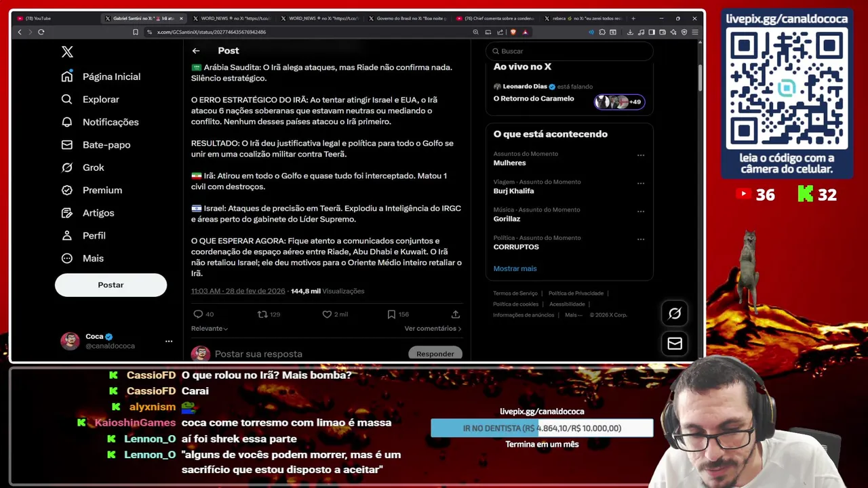Viewport: 868px width, 488px height.
Task: Share the post via share icon
Action: (456, 314)
